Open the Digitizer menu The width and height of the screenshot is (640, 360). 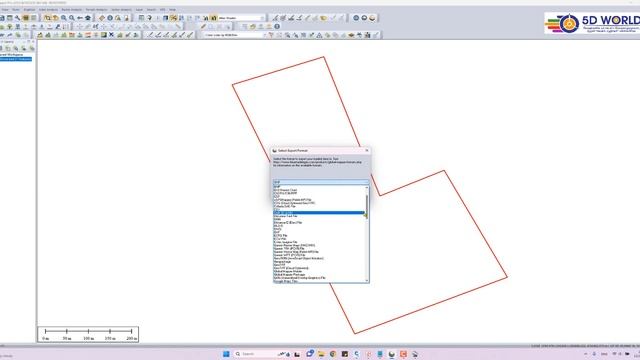(x=29, y=9)
